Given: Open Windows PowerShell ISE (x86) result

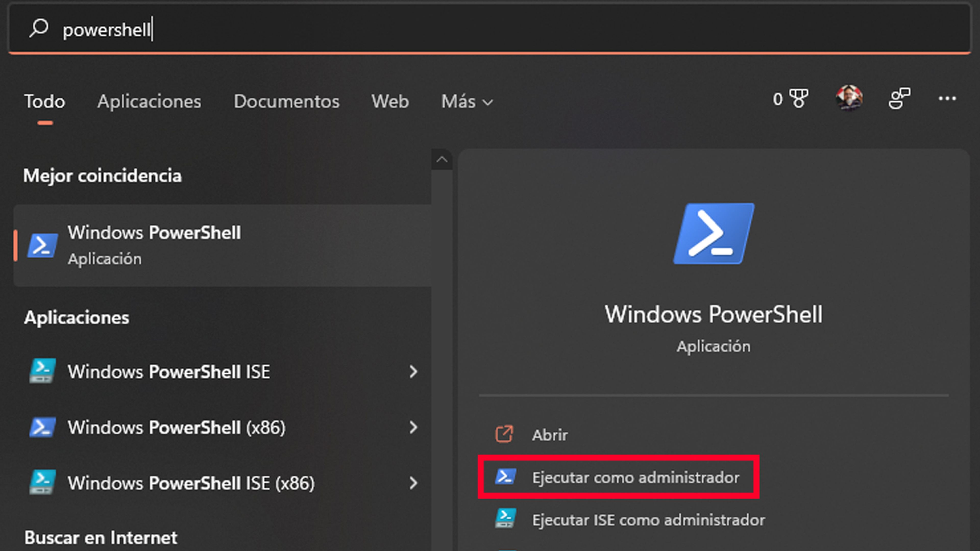Looking at the screenshot, I should [x=223, y=483].
